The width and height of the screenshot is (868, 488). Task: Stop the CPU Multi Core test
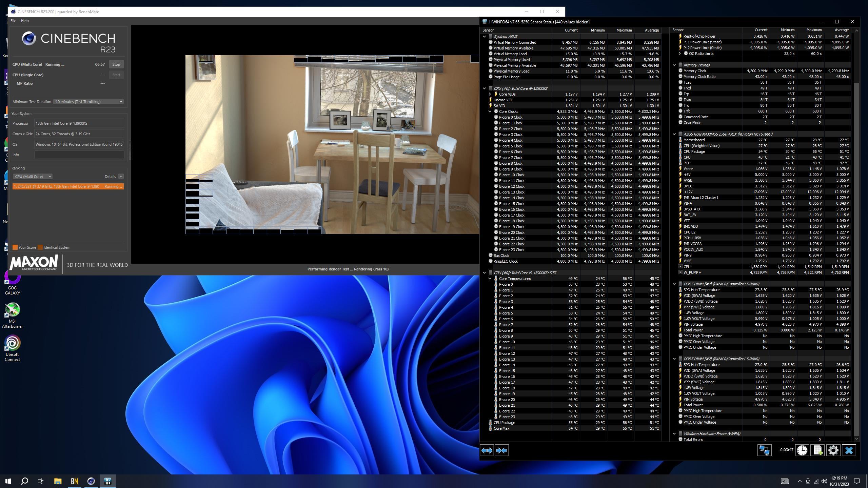coord(116,64)
